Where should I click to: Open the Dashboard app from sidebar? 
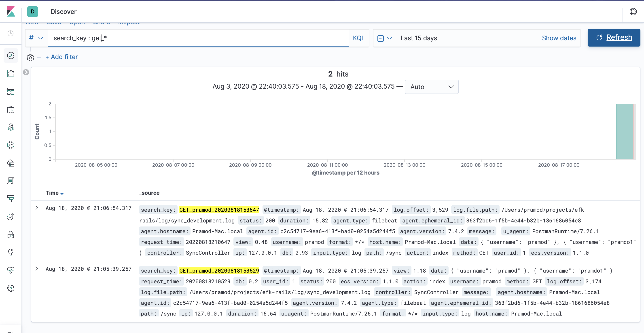pos(11,91)
